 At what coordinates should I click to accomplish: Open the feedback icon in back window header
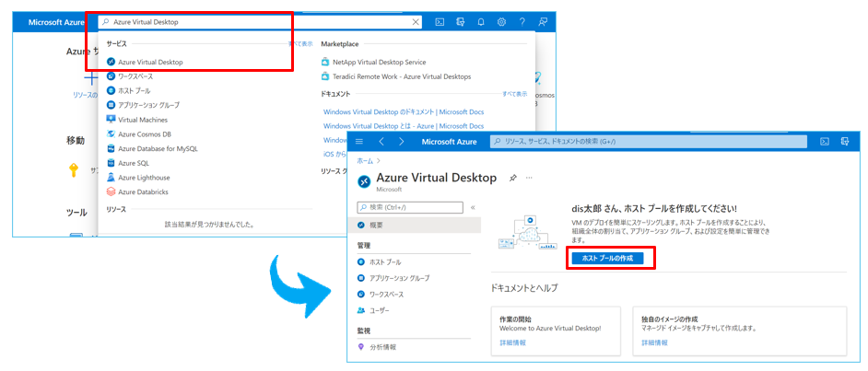pyautogui.click(x=543, y=22)
